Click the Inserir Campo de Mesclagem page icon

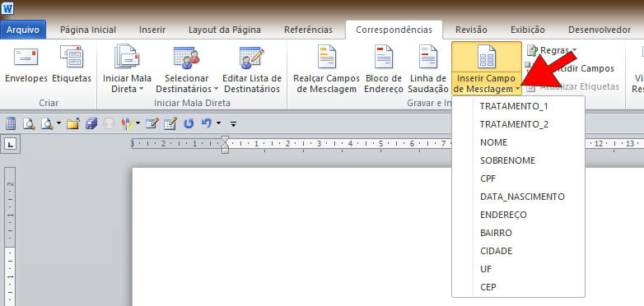point(487,57)
